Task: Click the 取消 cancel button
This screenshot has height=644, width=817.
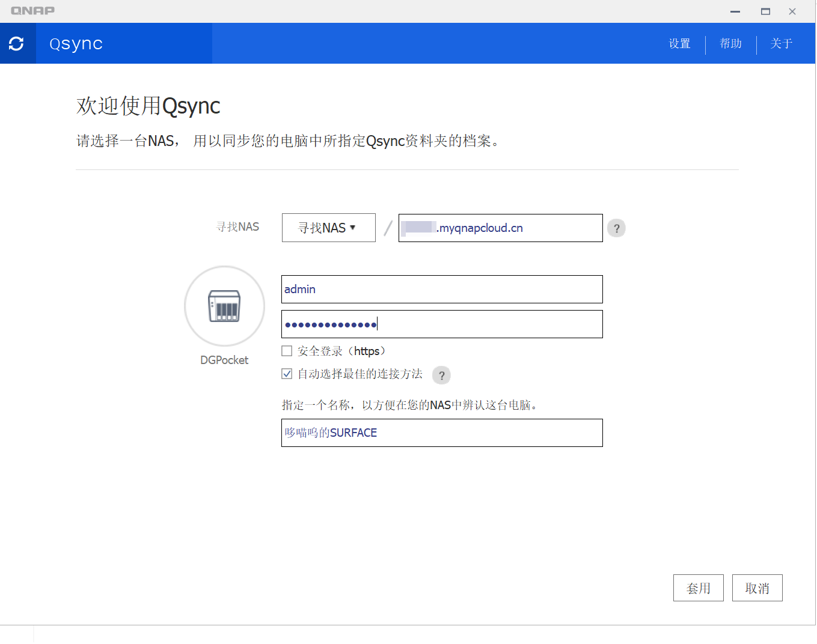Action: click(x=757, y=588)
